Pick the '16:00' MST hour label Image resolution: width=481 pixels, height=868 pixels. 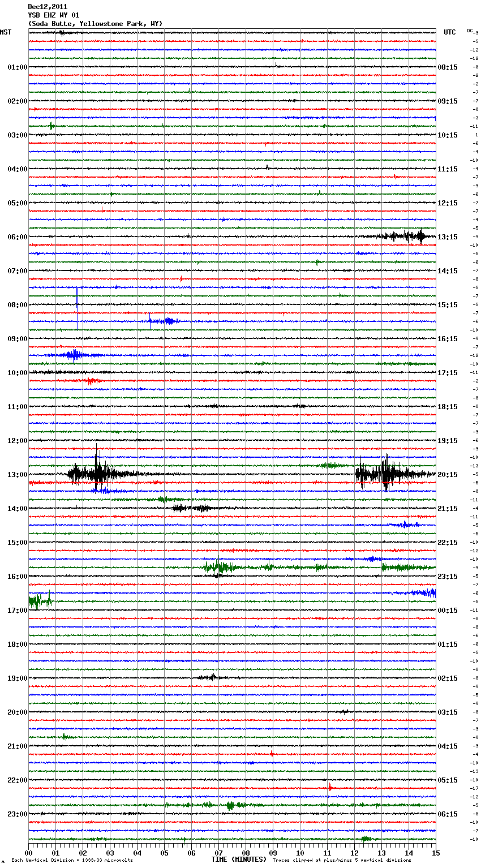click(x=18, y=577)
